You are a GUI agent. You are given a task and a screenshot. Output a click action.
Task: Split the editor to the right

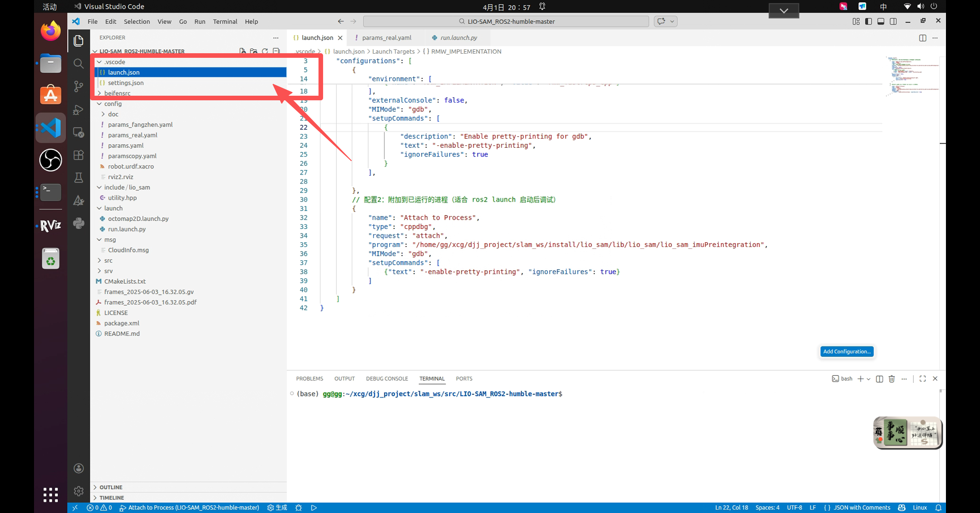[923, 38]
